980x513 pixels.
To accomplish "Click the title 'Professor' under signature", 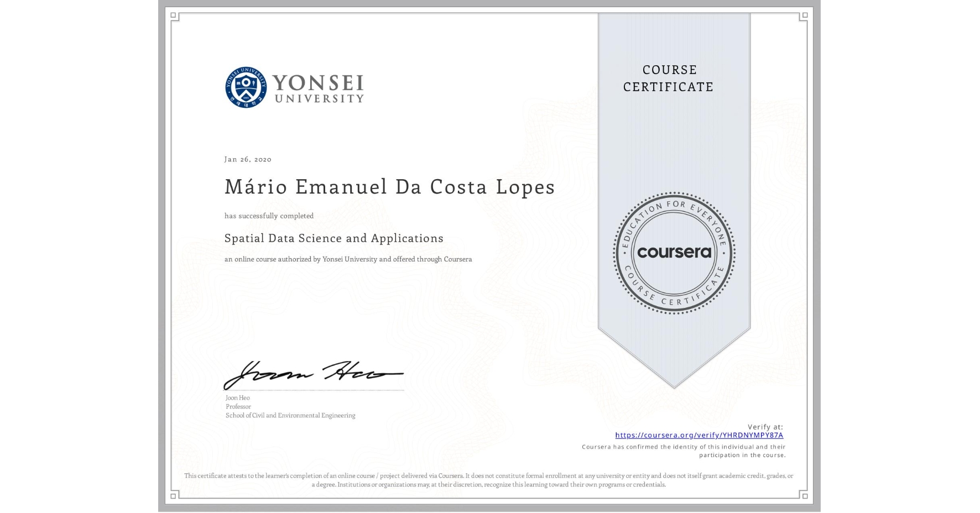I will [x=238, y=406].
